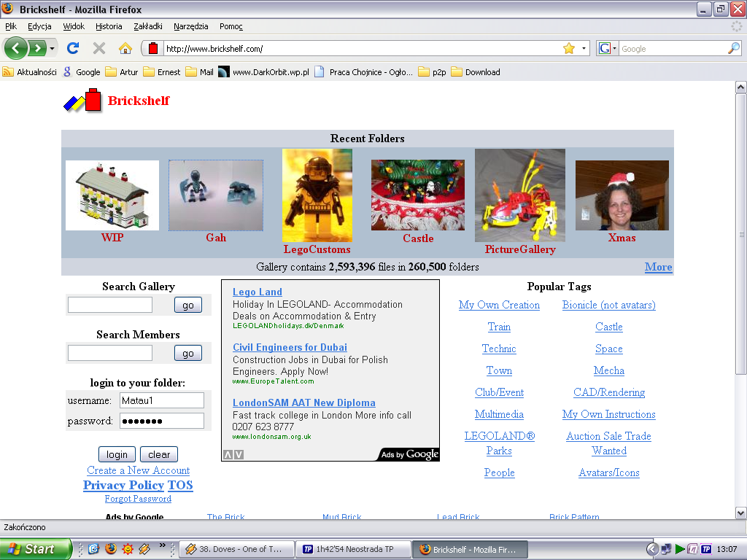The width and height of the screenshot is (747, 560).
Task: Open the back/forward history dropdown arrow
Action: pyautogui.click(x=52, y=49)
